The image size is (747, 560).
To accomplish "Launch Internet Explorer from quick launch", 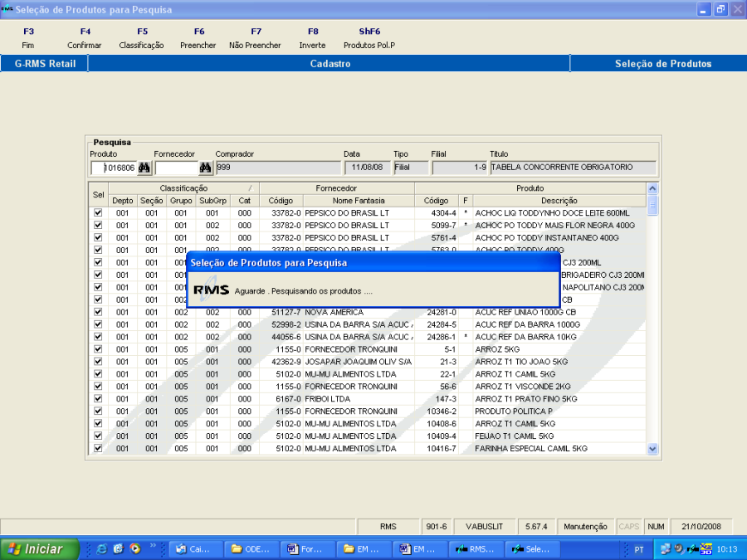I will (x=102, y=549).
